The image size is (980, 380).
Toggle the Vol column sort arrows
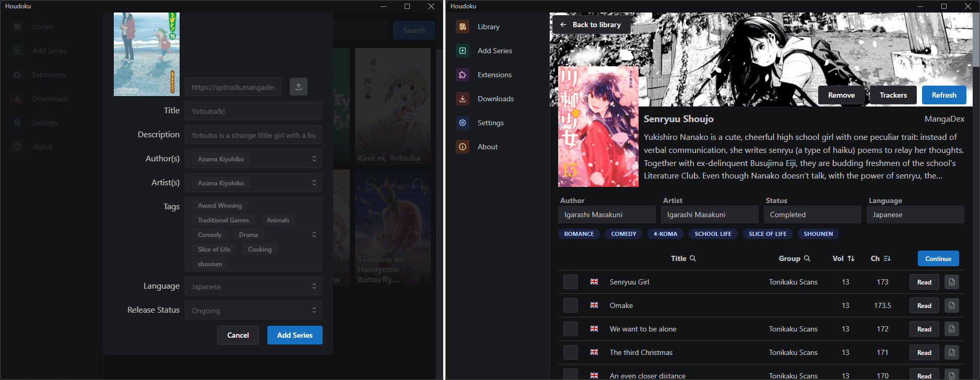pyautogui.click(x=851, y=258)
